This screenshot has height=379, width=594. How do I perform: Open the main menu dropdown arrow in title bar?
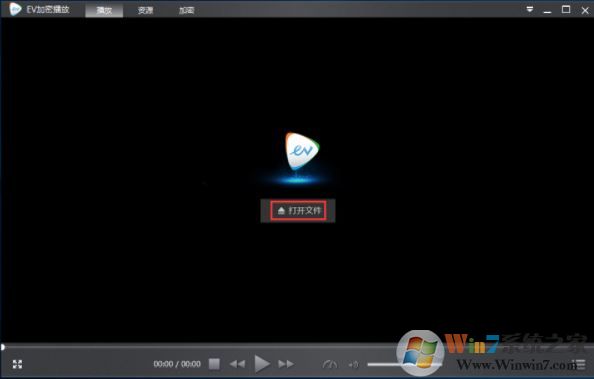click(x=530, y=9)
